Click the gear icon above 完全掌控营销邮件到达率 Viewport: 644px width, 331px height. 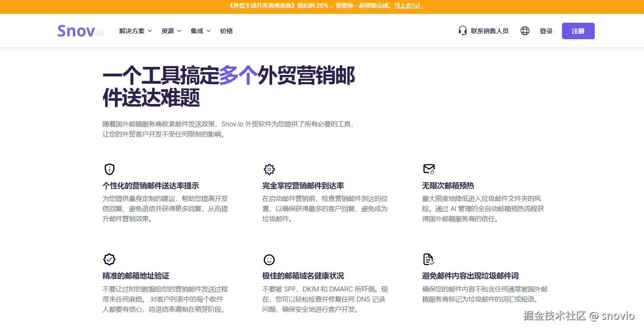269,169
